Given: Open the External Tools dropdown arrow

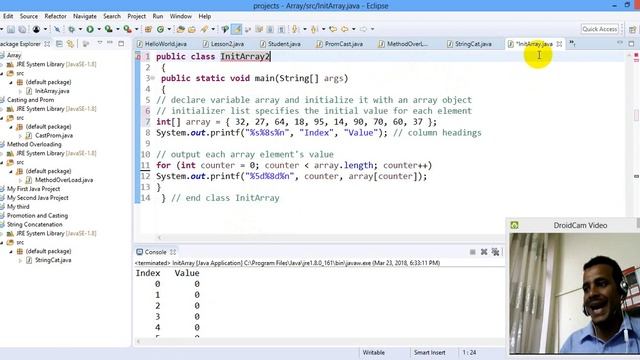Looking at the screenshot, I should point(137,29).
